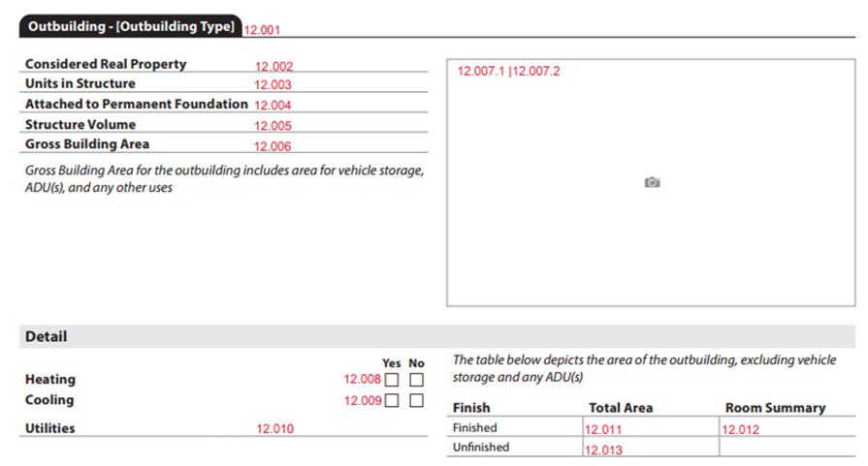This screenshot has width=868, height=466.
Task: Click the photo caption code 12.007.2
Action: coord(536,71)
